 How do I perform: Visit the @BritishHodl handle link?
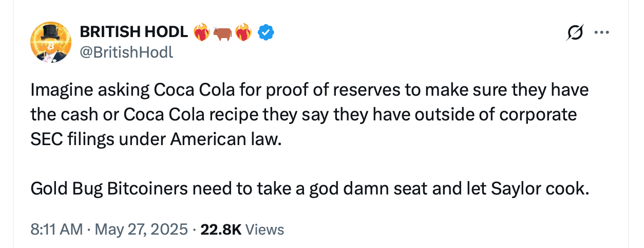tap(126, 52)
